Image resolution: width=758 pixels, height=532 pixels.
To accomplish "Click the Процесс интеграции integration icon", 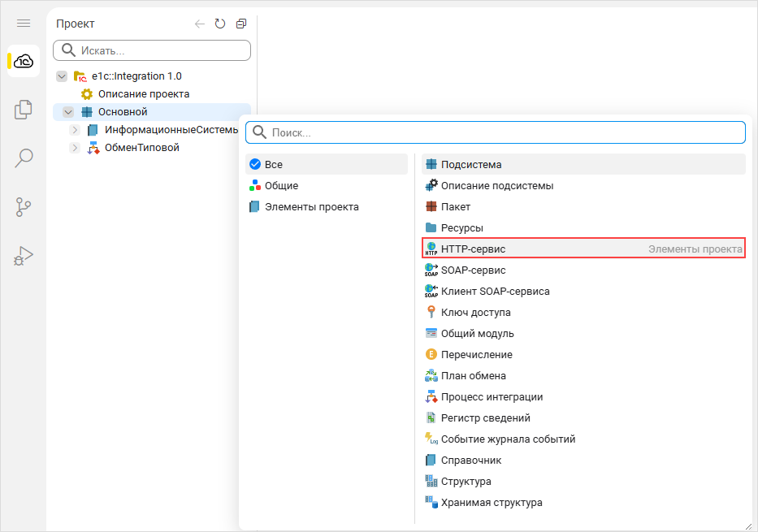I will pos(431,396).
